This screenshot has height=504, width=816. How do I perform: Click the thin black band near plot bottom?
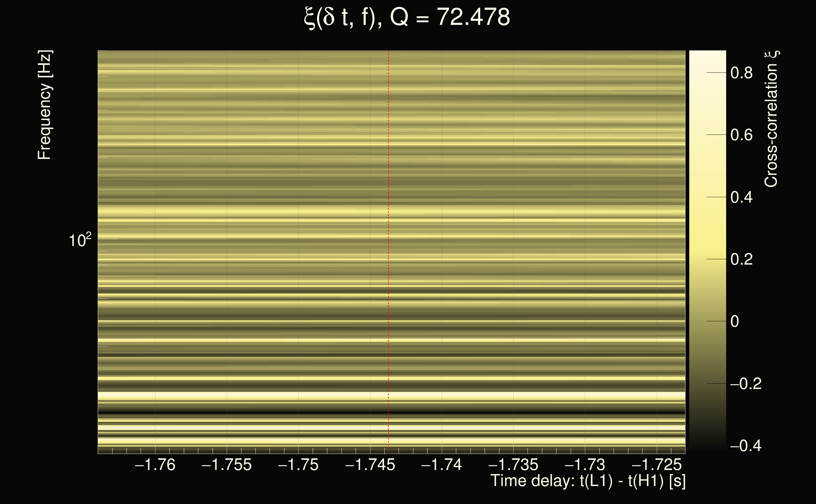click(x=334, y=413)
